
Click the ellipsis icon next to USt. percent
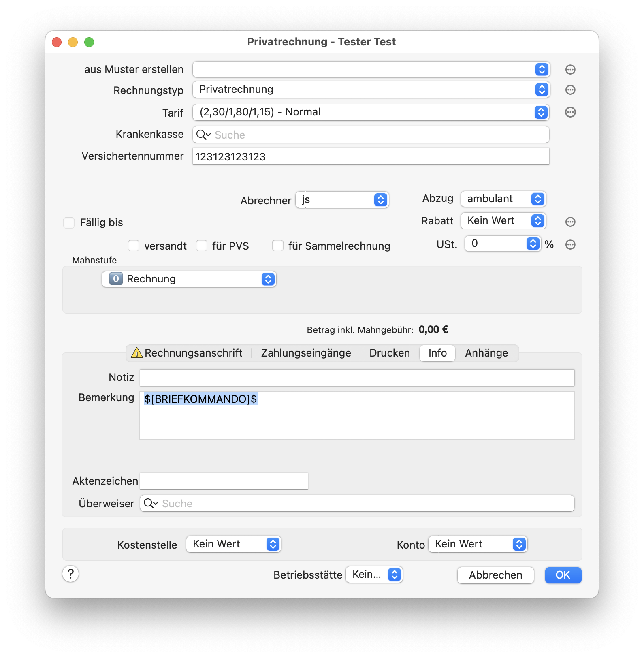click(570, 244)
